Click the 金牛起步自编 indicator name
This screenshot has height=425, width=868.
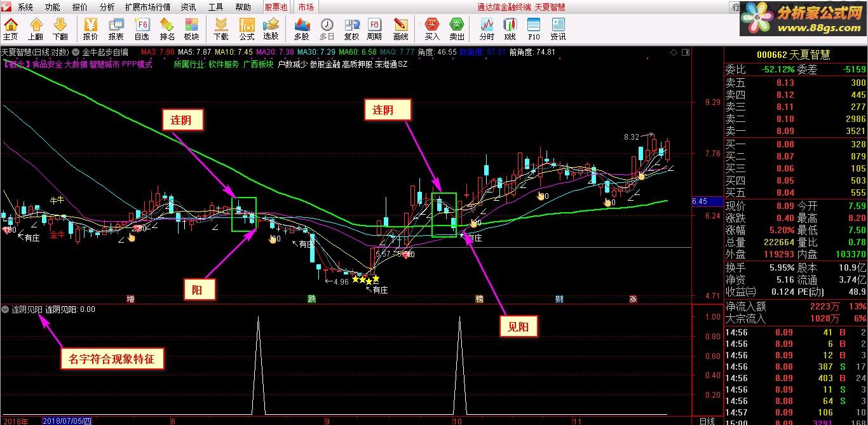click(x=105, y=52)
